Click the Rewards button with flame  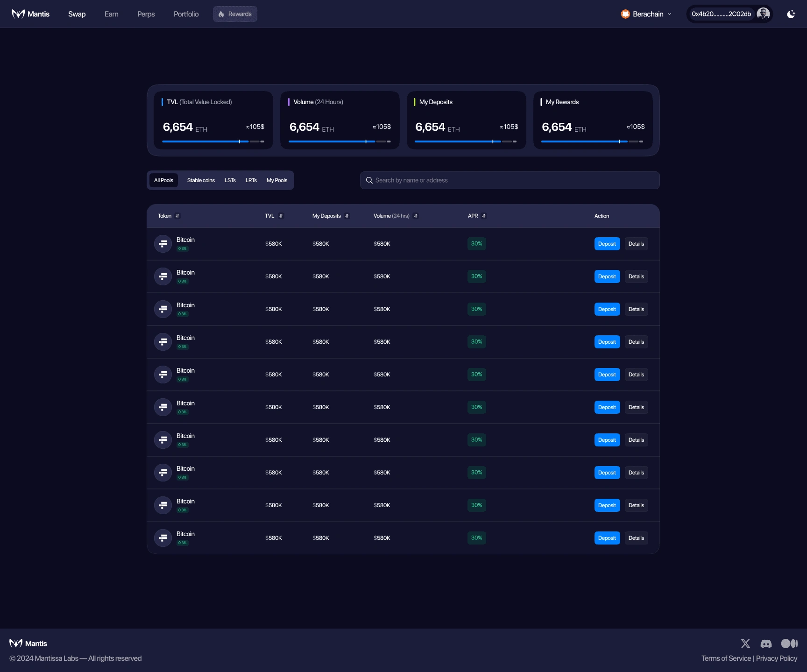235,14
